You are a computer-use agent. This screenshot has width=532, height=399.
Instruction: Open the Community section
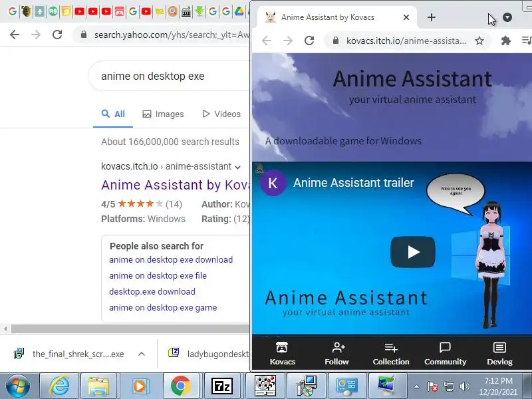tap(445, 354)
